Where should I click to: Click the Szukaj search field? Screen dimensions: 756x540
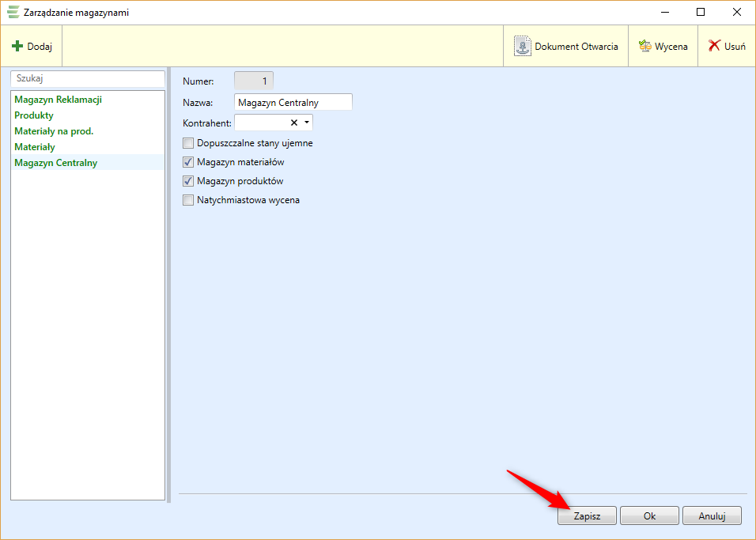click(88, 79)
